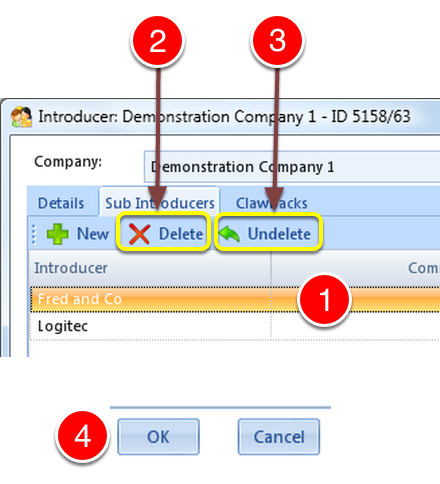Click the window title bar text
This screenshot has width=440, height=484.
[x=224, y=117]
